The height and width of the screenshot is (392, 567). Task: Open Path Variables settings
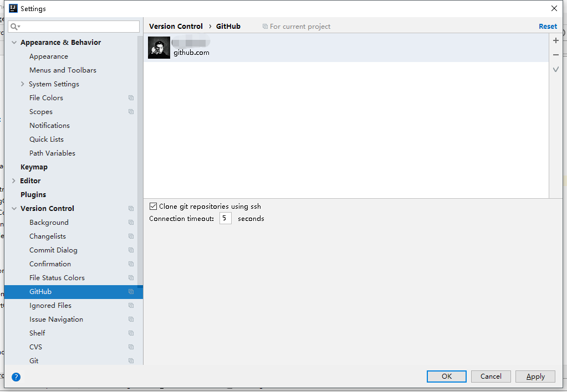pyautogui.click(x=53, y=153)
